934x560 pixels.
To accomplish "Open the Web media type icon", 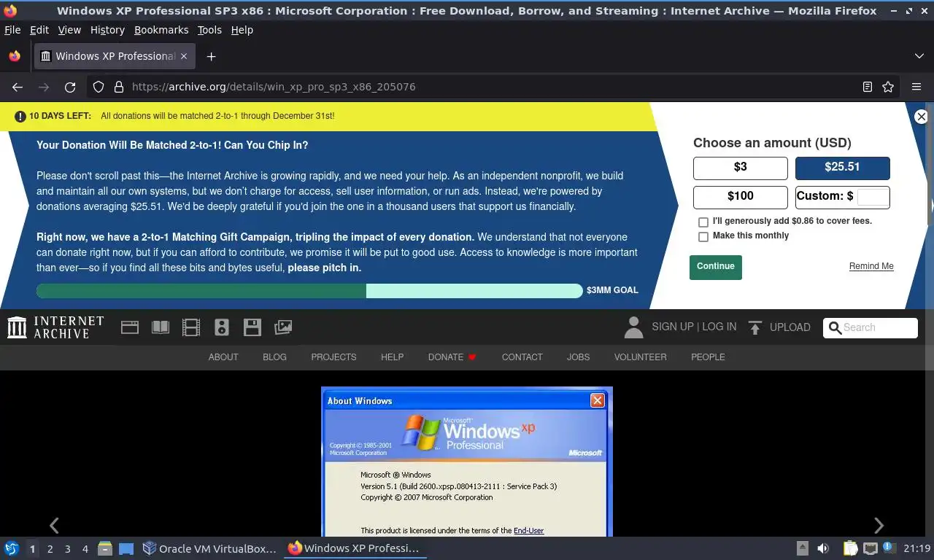I will click(x=130, y=327).
